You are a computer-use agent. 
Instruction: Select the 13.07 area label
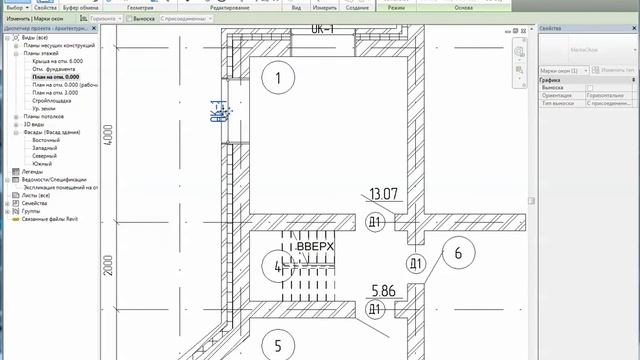click(x=383, y=193)
